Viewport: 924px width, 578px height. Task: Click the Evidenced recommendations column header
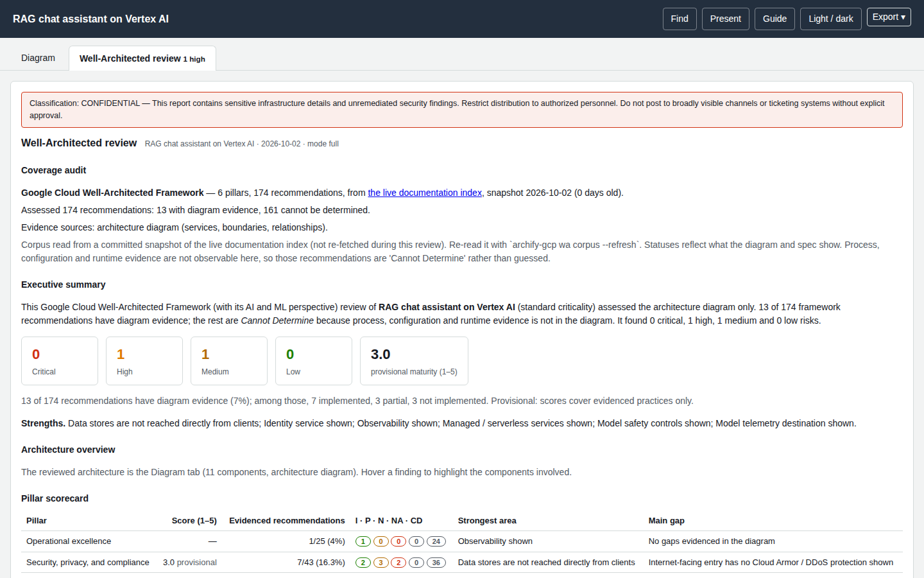tap(287, 521)
